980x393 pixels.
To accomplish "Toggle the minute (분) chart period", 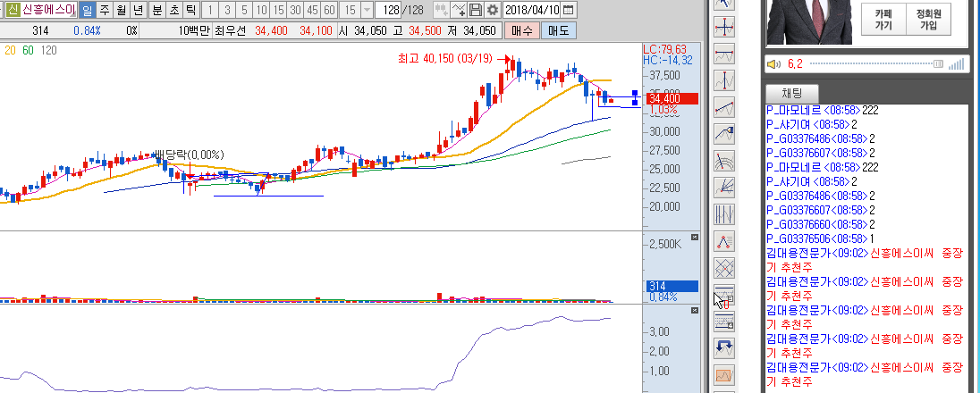I will (x=156, y=10).
